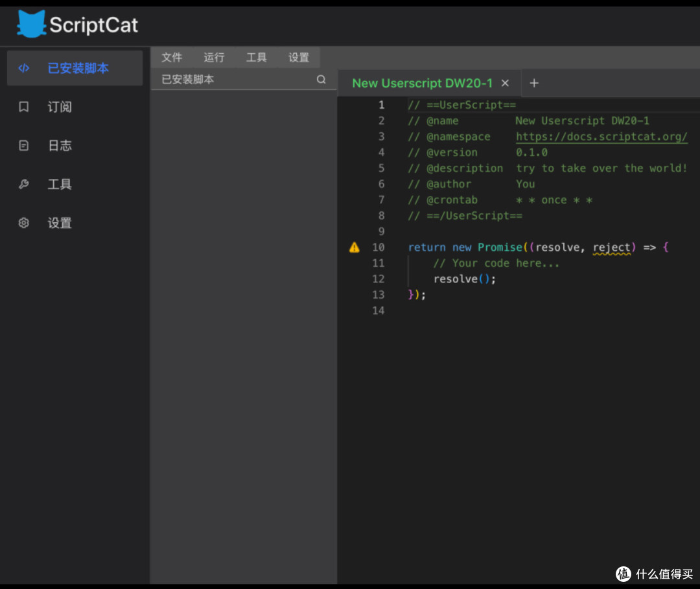
Task: Click the bookmark icon beside 订阅
Action: tap(24, 107)
